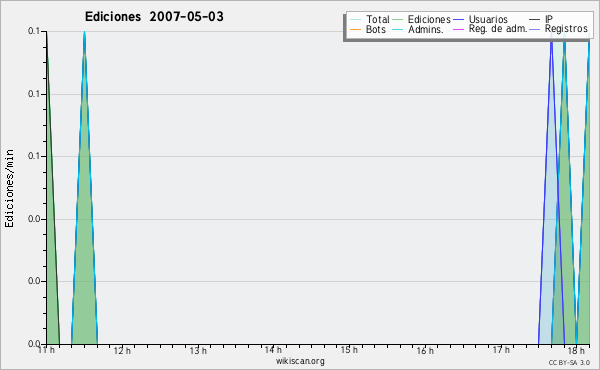The height and width of the screenshot is (370, 600).
Task: Click the light cyan Total legend line
Action: pyautogui.click(x=355, y=20)
